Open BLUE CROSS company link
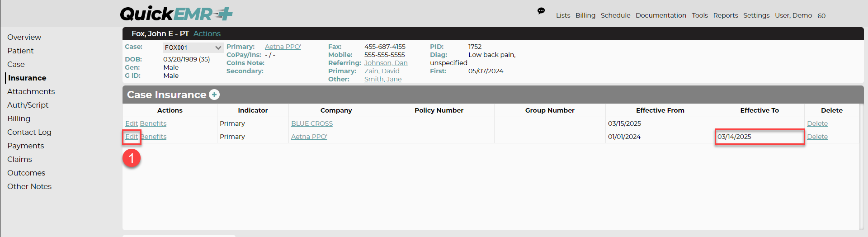The width and height of the screenshot is (868, 237). coord(312,123)
